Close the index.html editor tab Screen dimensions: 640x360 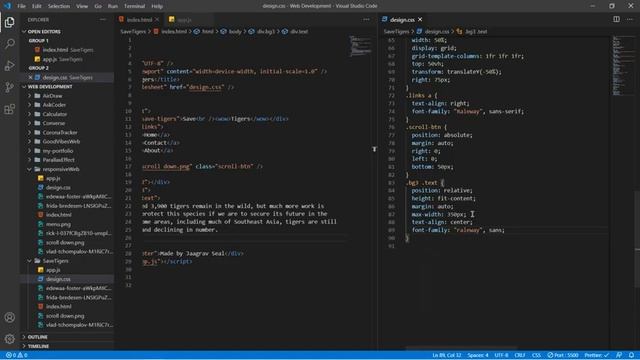[157, 20]
